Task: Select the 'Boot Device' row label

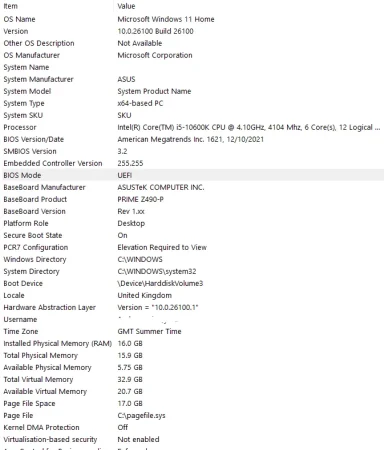Action: point(23,283)
